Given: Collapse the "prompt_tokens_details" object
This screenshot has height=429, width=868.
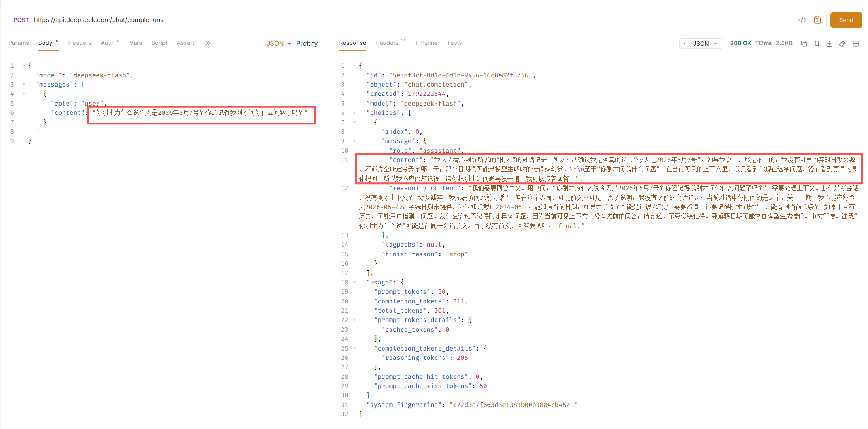Looking at the screenshot, I should [354, 320].
